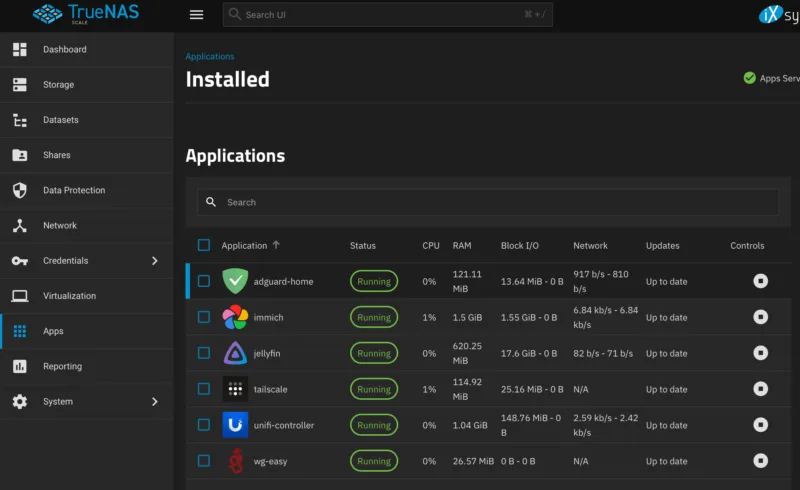Click the Reporting chart icon

[20, 366]
